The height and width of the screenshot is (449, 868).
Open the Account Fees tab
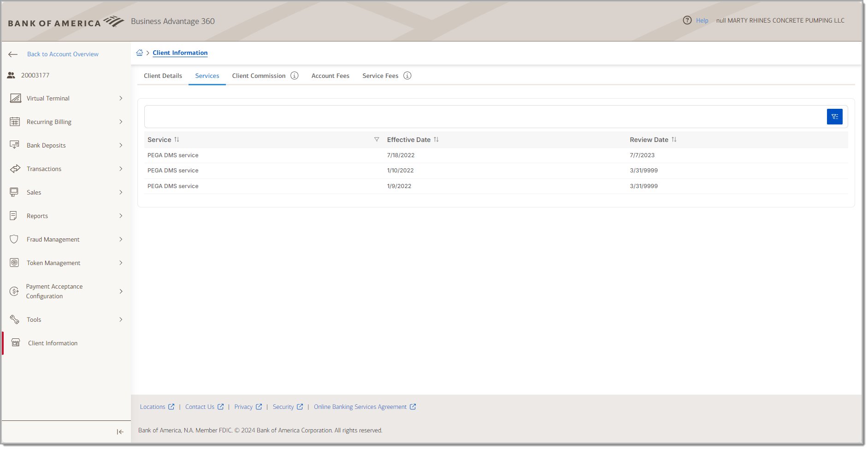(x=330, y=76)
